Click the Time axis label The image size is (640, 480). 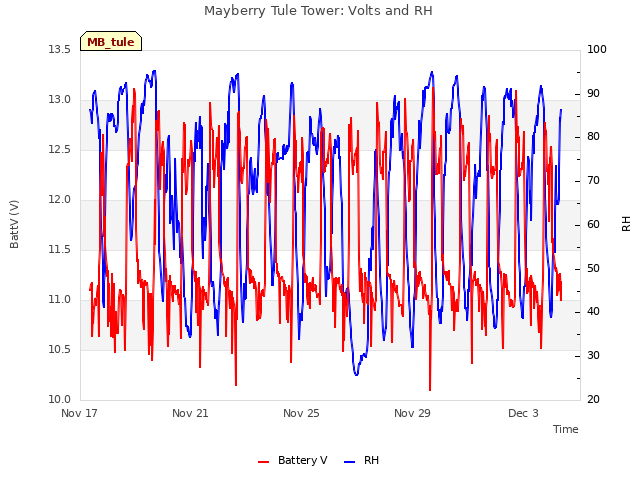pyautogui.click(x=565, y=429)
